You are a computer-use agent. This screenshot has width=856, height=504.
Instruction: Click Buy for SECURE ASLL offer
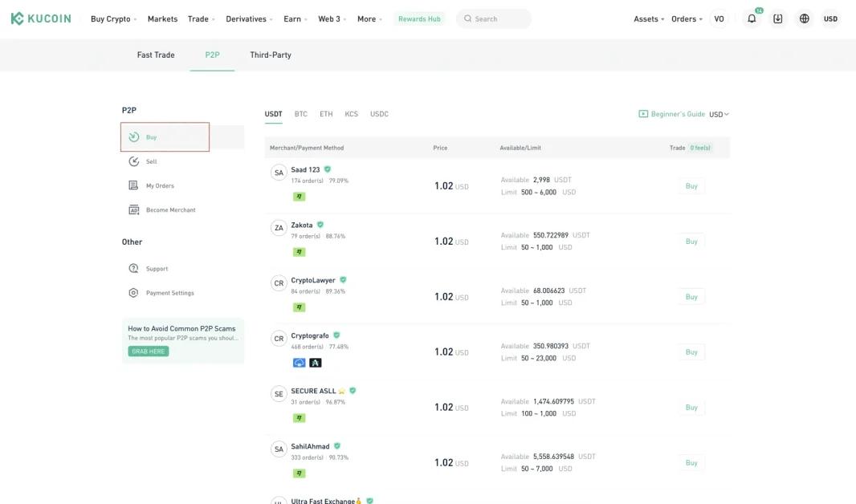tap(691, 408)
